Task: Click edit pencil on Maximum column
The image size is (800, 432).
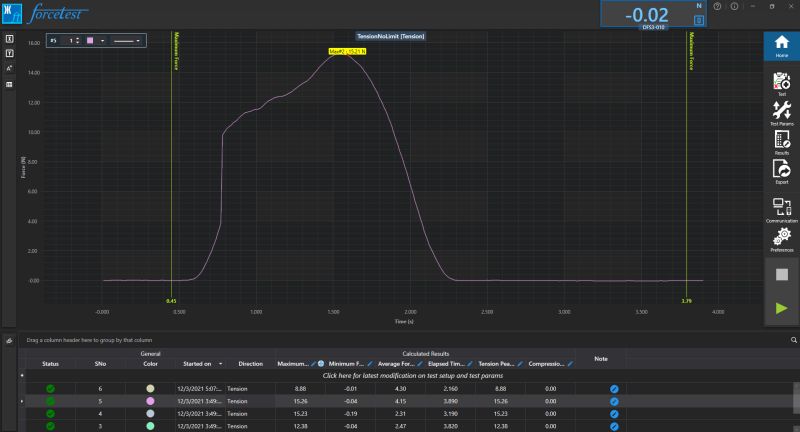Action: click(313, 364)
